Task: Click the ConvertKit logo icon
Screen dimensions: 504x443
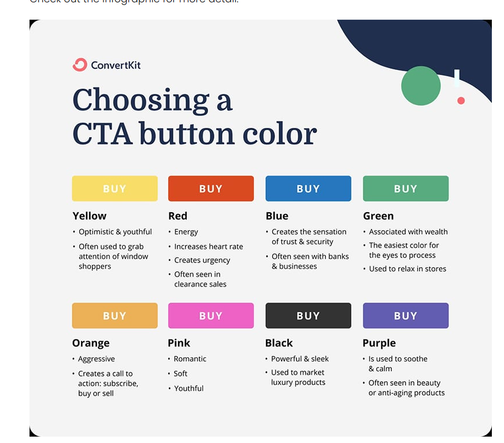Action: pyautogui.click(x=80, y=65)
